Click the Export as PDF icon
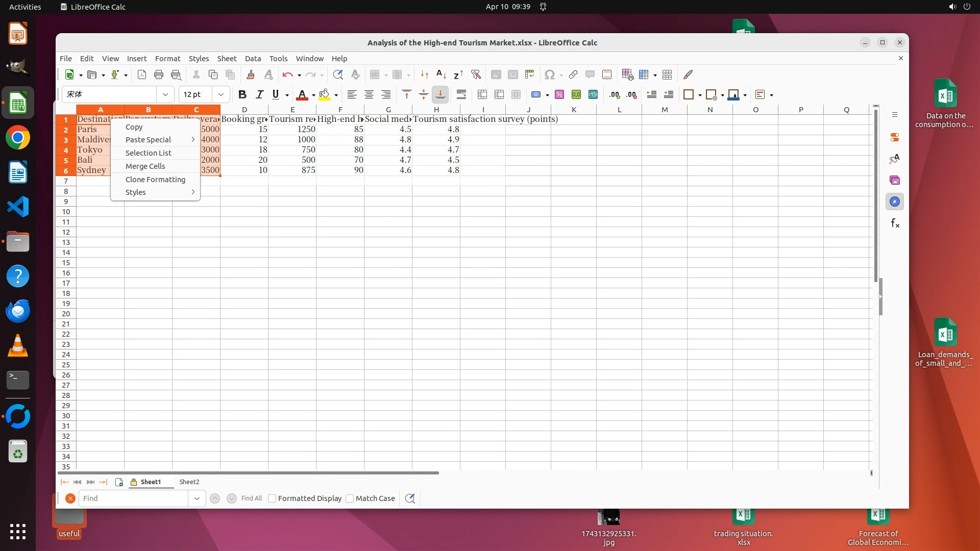Viewport: 980px width, 551px height. [x=142, y=74]
